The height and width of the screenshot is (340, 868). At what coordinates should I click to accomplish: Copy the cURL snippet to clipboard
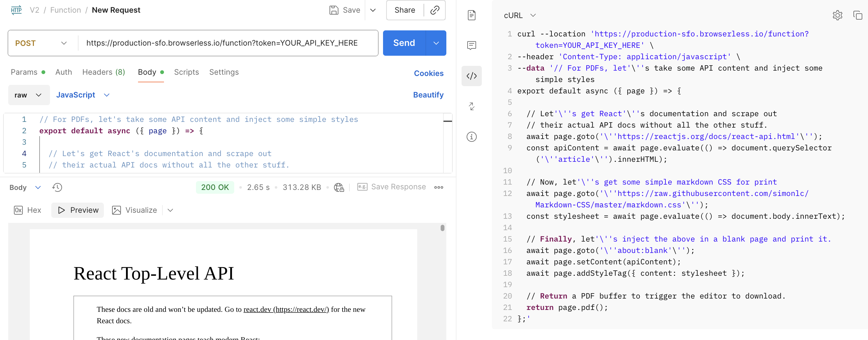(x=857, y=15)
